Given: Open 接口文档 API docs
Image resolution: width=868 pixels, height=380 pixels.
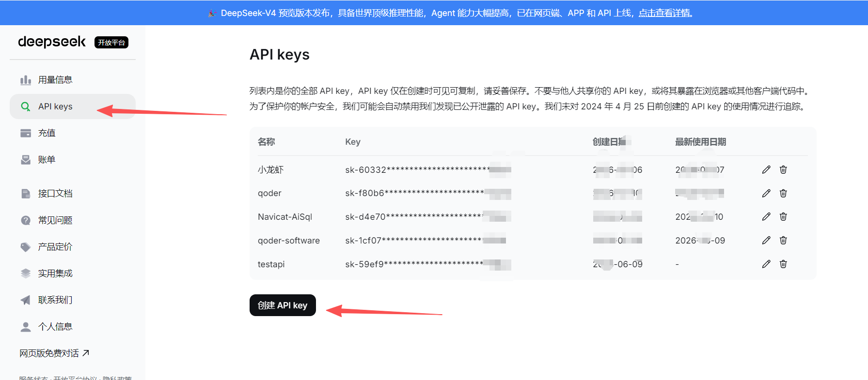Looking at the screenshot, I should (x=73, y=194).
